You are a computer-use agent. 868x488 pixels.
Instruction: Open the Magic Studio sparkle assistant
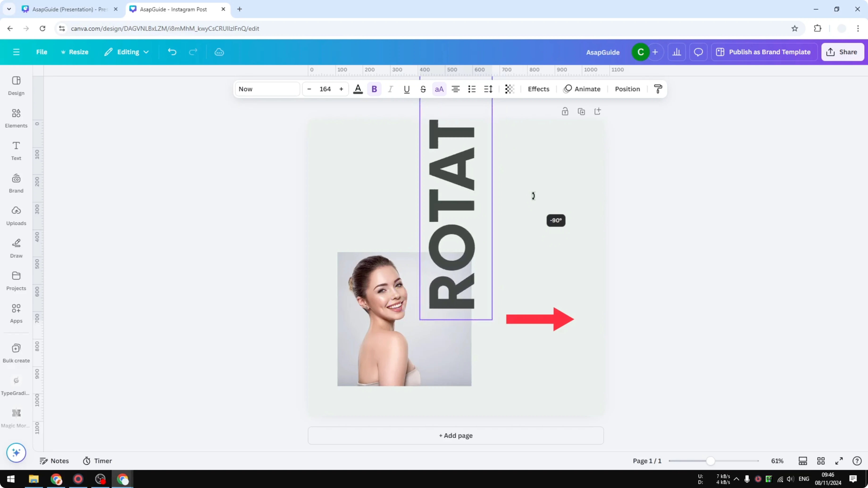click(x=16, y=453)
